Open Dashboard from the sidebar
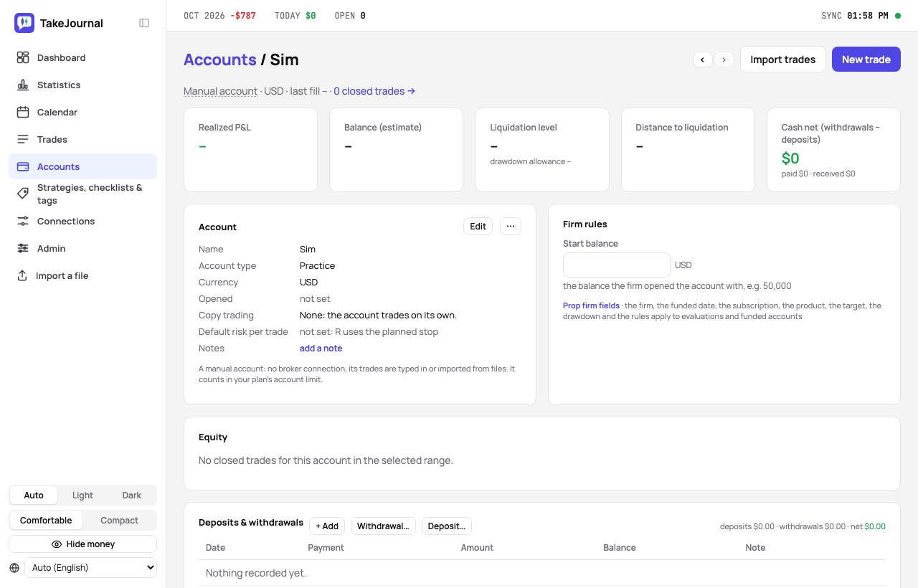The width and height of the screenshot is (918, 588). pyautogui.click(x=83, y=57)
